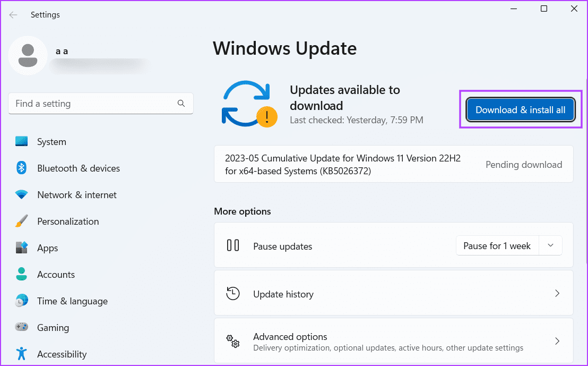Click the Advanced options gears icon
Screen dimensions: 588x366
click(x=233, y=341)
